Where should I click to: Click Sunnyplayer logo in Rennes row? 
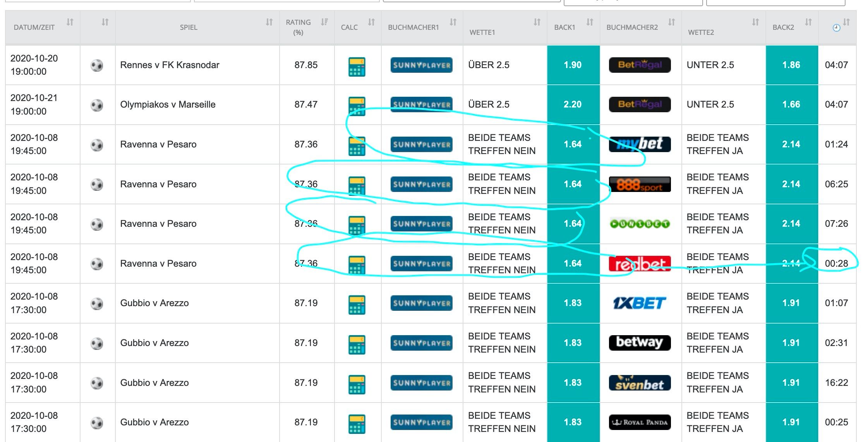[421, 65]
